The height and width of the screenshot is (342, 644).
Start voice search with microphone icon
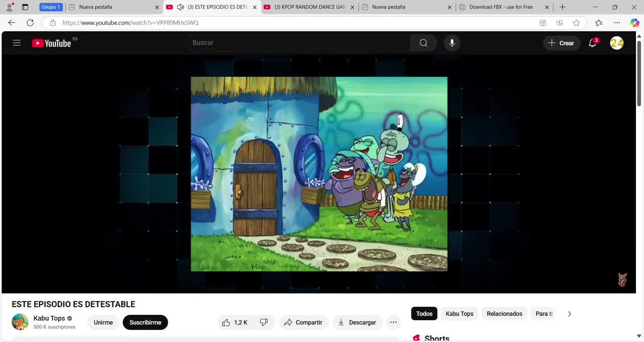point(452,43)
